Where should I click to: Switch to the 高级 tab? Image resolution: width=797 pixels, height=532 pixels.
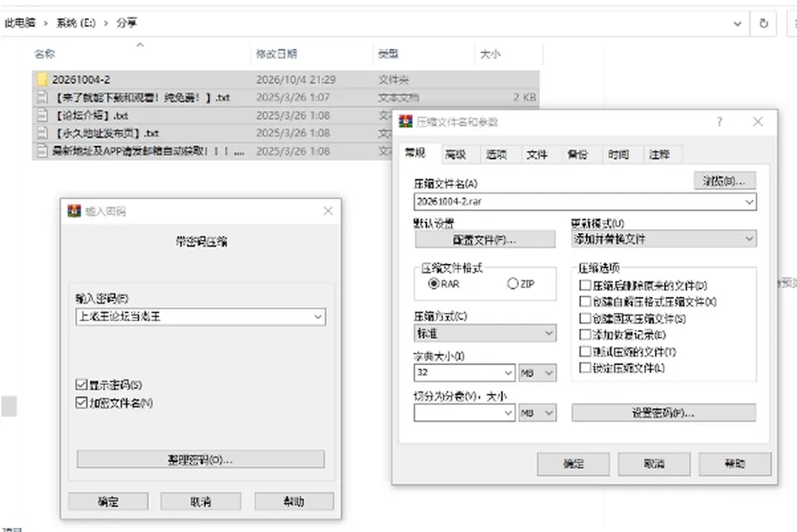tap(456, 154)
